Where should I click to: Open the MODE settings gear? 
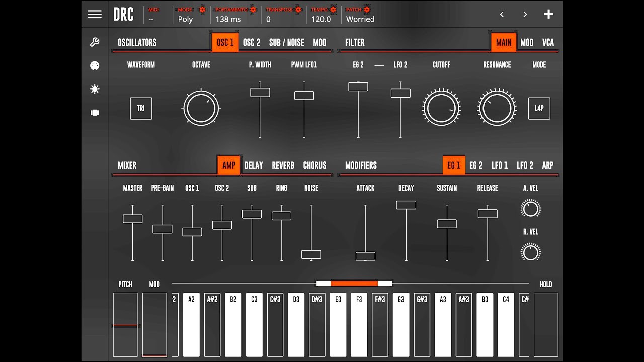pyautogui.click(x=202, y=9)
